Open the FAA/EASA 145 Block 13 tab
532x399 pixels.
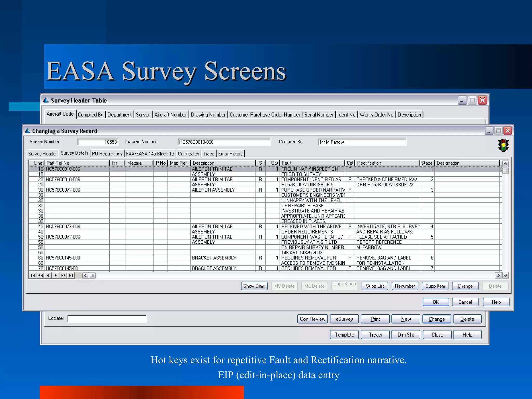pyautogui.click(x=150, y=154)
